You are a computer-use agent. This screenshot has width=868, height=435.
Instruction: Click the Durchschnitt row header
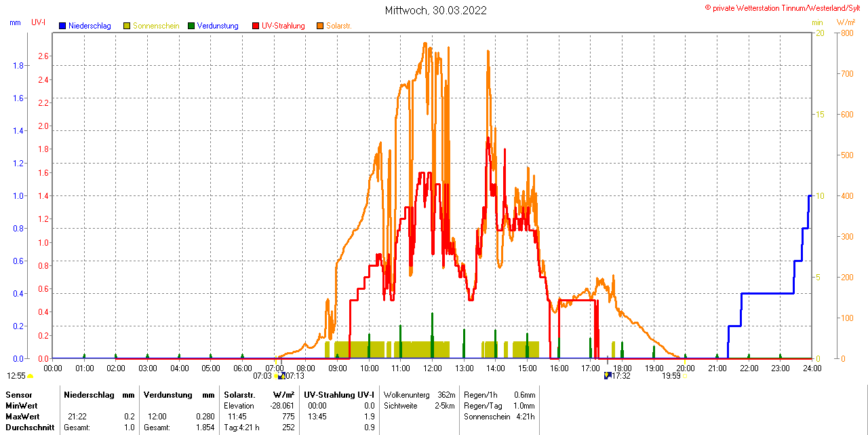pos(30,428)
